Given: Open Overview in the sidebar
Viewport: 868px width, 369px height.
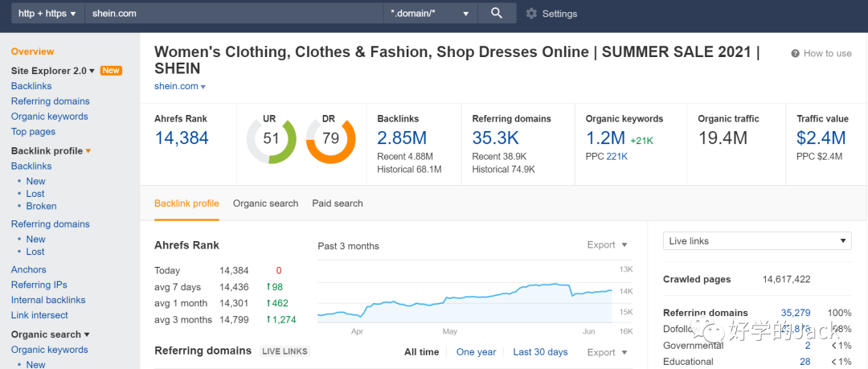Looking at the screenshot, I should pos(33,51).
